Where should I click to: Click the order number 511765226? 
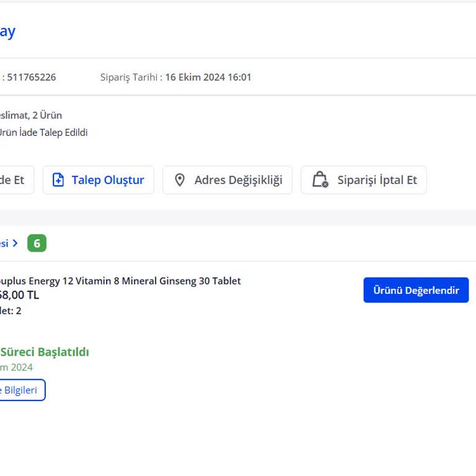coord(31,77)
